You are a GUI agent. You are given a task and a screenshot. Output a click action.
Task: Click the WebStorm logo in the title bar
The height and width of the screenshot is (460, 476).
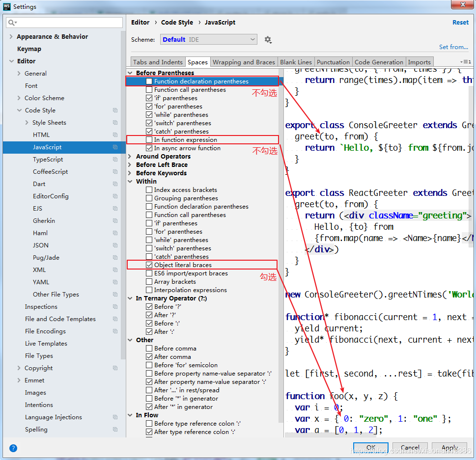pos(7,7)
